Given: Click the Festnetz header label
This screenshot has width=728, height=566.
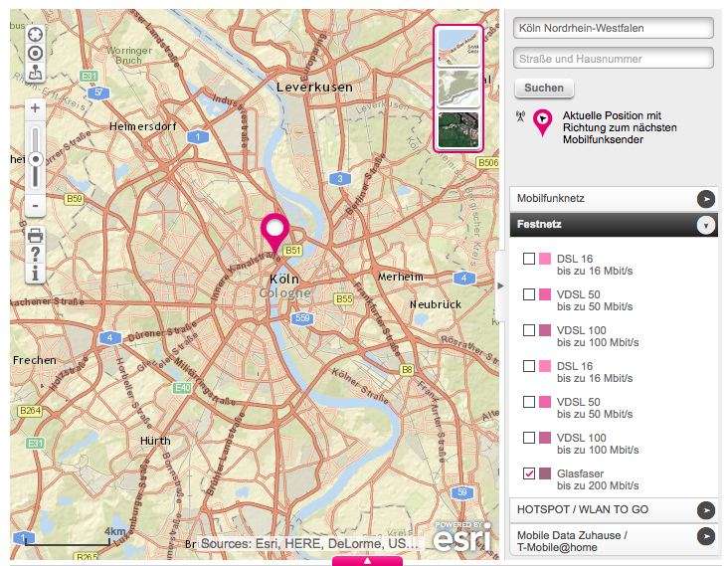Looking at the screenshot, I should (539, 224).
